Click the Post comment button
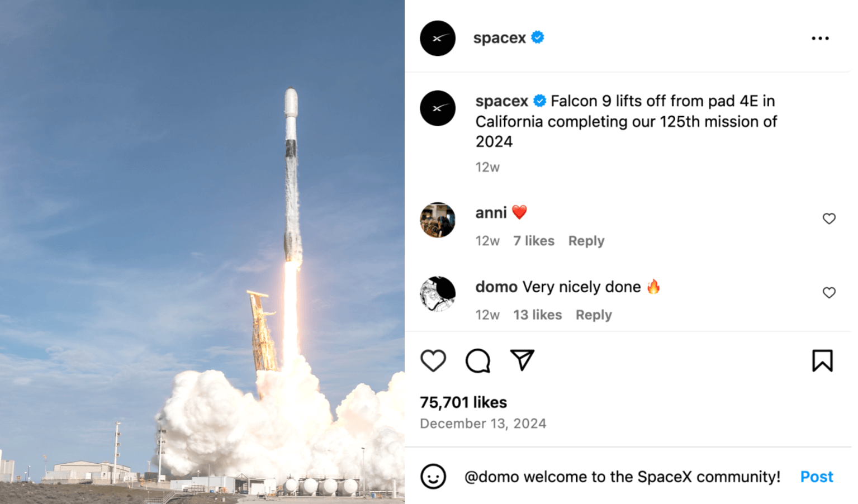 pos(816,477)
